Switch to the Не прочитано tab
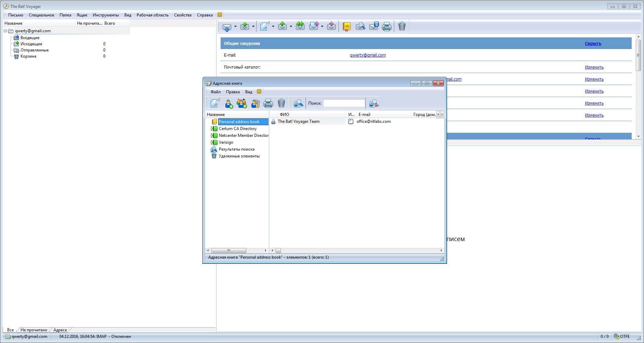Viewport: 644px width, 343px height. click(34, 330)
